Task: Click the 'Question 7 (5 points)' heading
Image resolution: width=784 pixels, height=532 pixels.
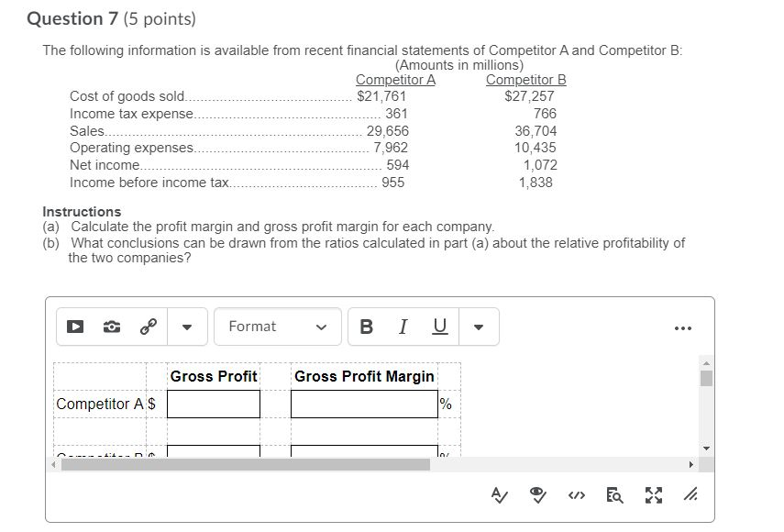Action: point(112,19)
